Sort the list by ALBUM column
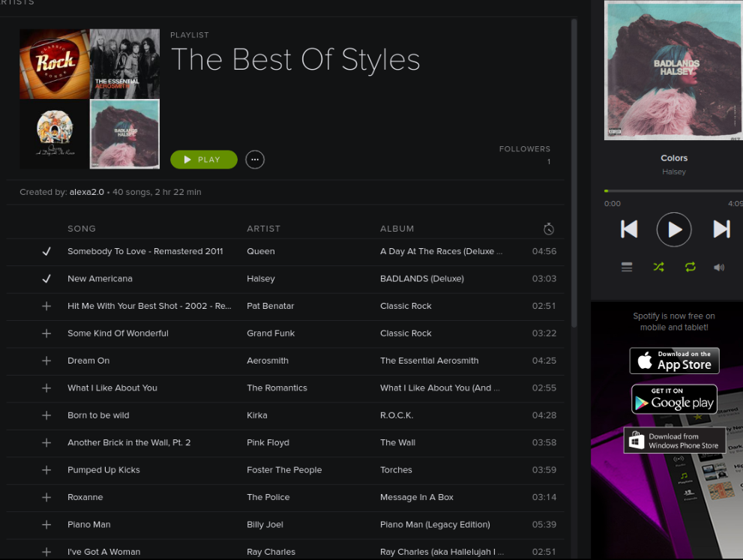The height and width of the screenshot is (560, 743). pyautogui.click(x=397, y=229)
